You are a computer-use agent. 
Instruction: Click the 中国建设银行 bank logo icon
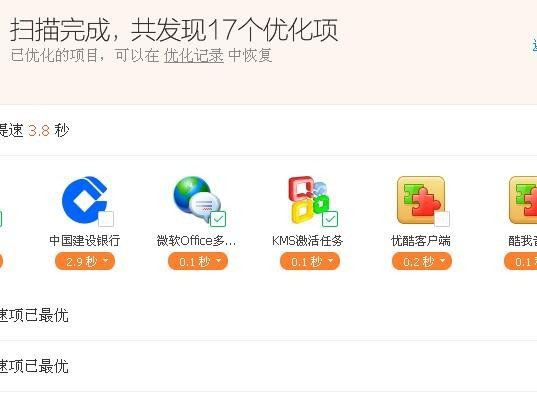[x=85, y=200]
